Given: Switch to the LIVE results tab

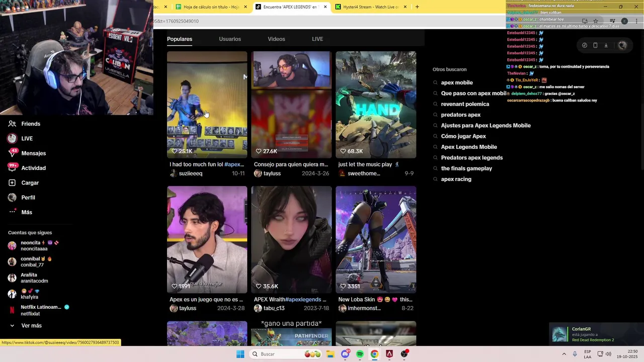Looking at the screenshot, I should (317, 39).
